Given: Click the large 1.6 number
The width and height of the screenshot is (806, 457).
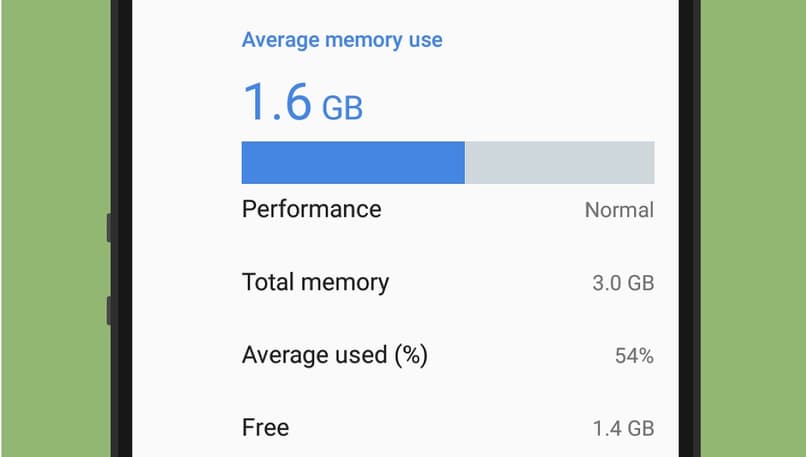Looking at the screenshot, I should click(x=277, y=101).
